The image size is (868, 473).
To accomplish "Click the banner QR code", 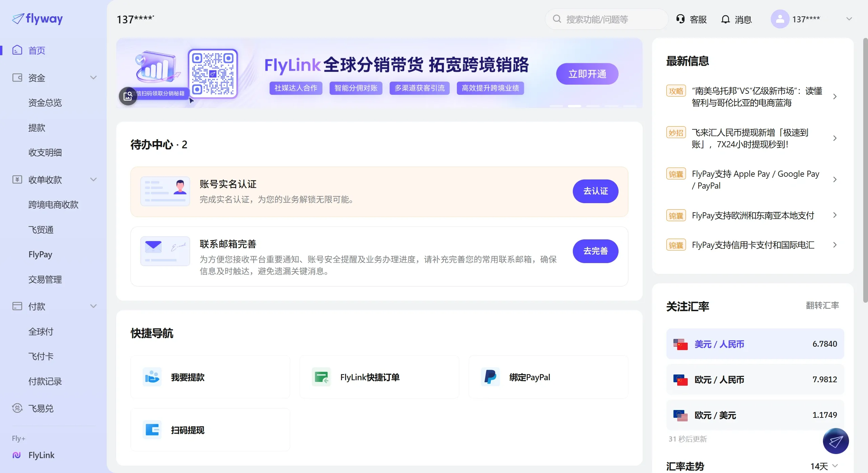I will pos(213,73).
